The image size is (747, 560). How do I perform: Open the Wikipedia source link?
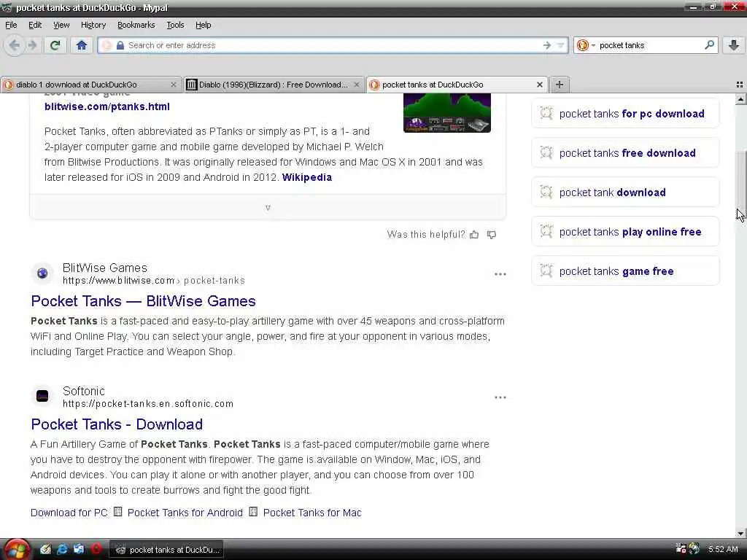(307, 177)
